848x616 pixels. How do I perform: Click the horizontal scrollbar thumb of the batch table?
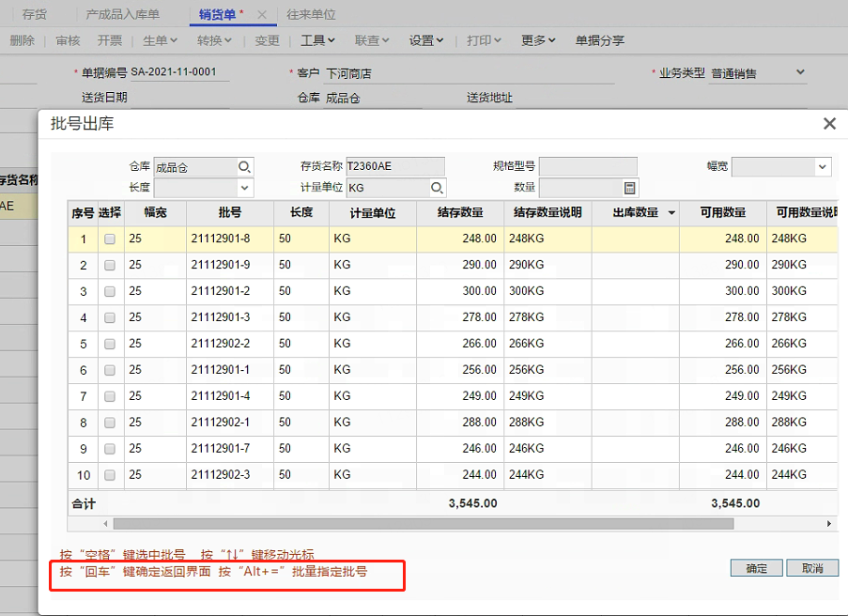coord(424,524)
